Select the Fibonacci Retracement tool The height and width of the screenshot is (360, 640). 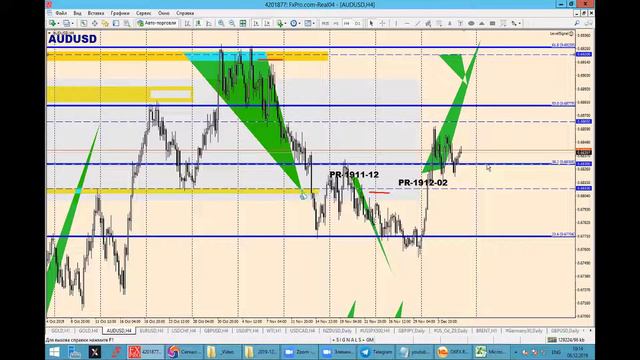[x=439, y=23]
